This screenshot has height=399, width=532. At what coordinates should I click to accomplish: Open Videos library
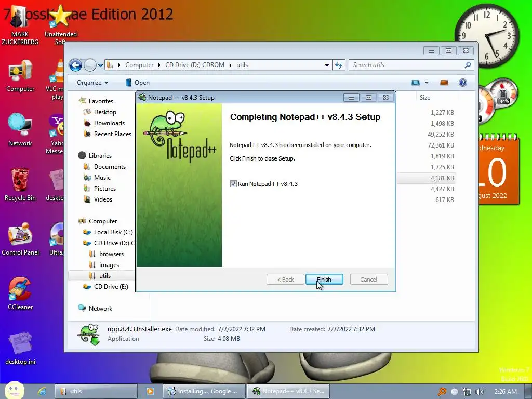(x=103, y=199)
